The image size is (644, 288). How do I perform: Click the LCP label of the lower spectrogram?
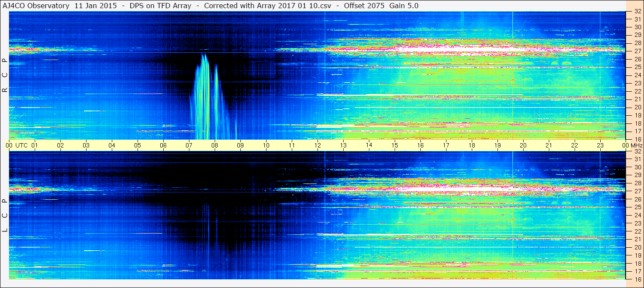(5, 215)
